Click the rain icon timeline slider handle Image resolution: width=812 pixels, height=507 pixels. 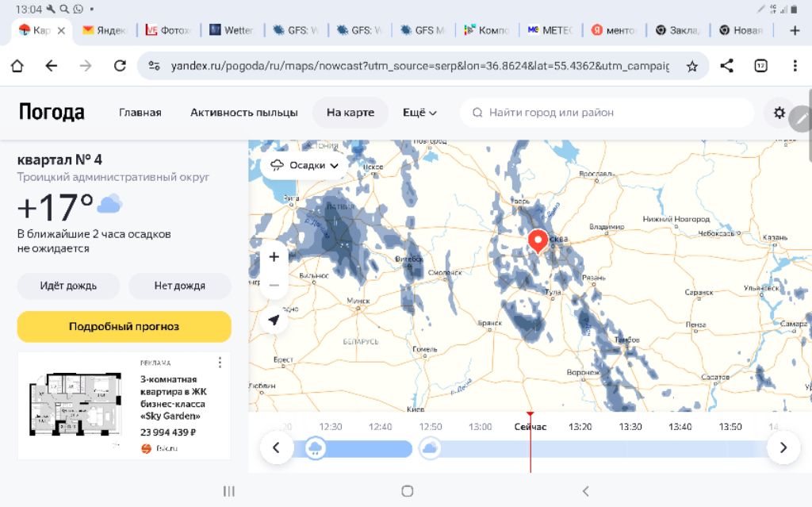tap(315, 448)
